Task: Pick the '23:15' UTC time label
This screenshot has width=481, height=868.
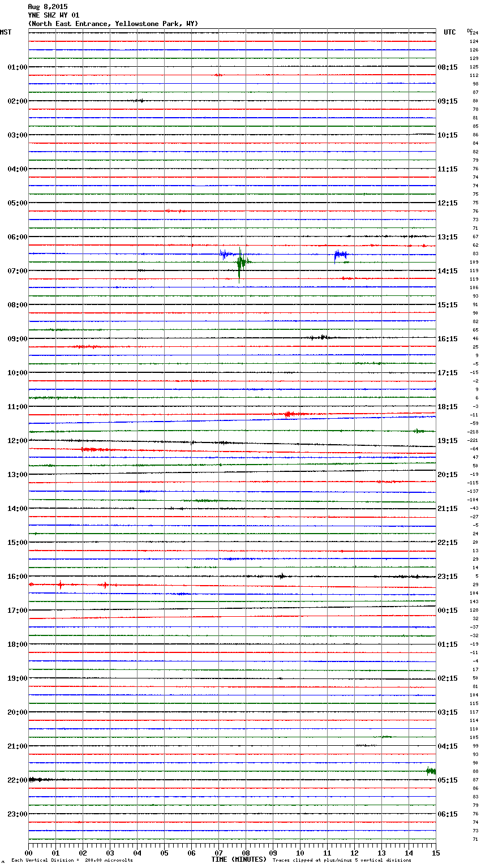Action: coord(448,577)
